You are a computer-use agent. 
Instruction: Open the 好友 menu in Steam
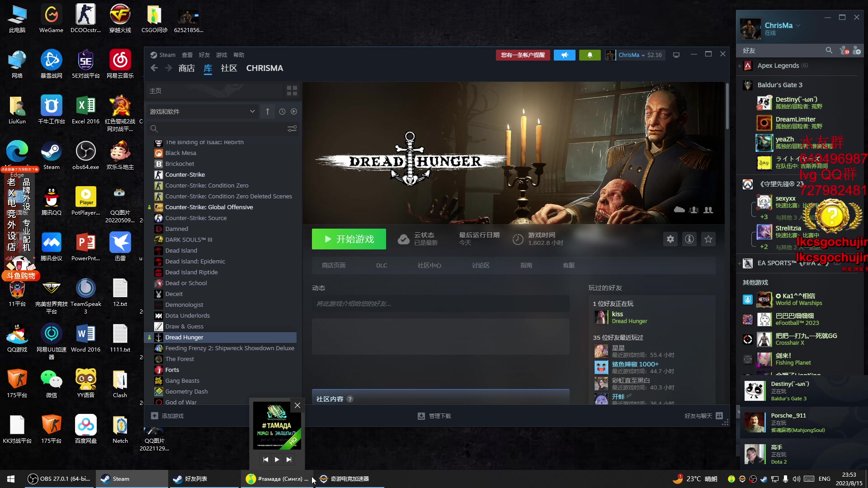tap(204, 55)
